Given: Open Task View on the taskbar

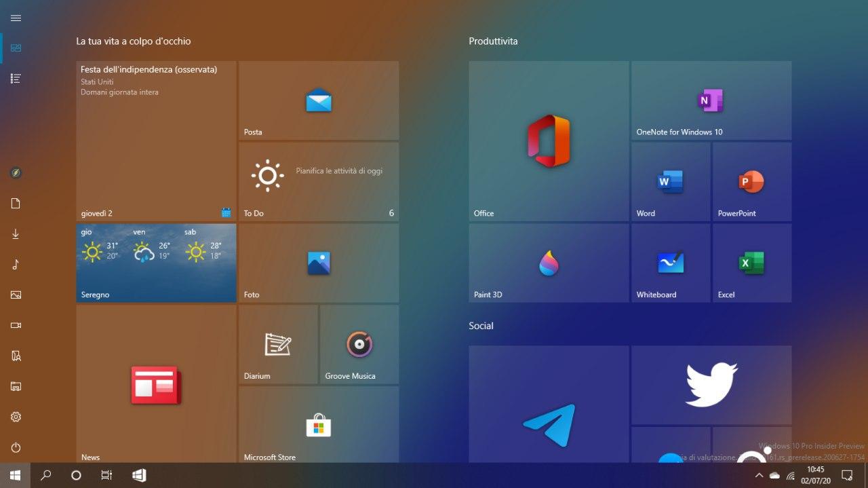Looking at the screenshot, I should point(106,475).
